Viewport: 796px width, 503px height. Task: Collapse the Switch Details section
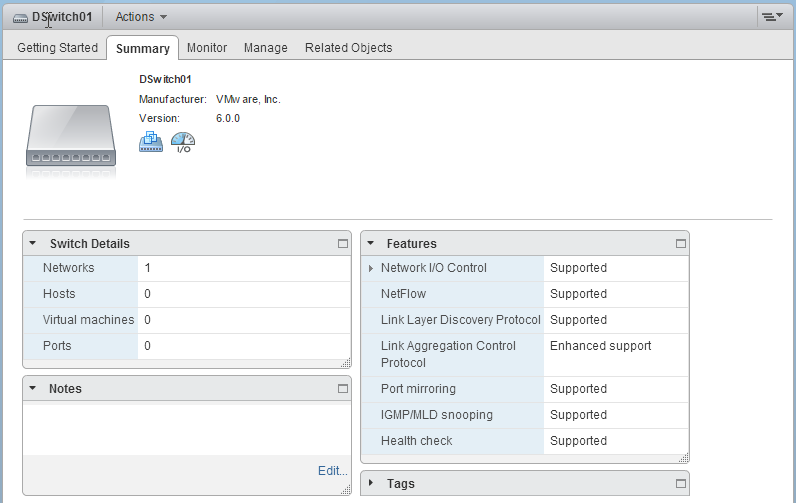[x=33, y=243]
